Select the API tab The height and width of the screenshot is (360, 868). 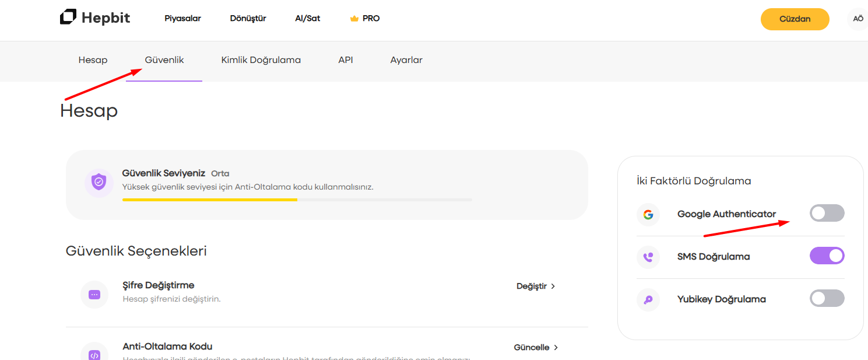345,60
